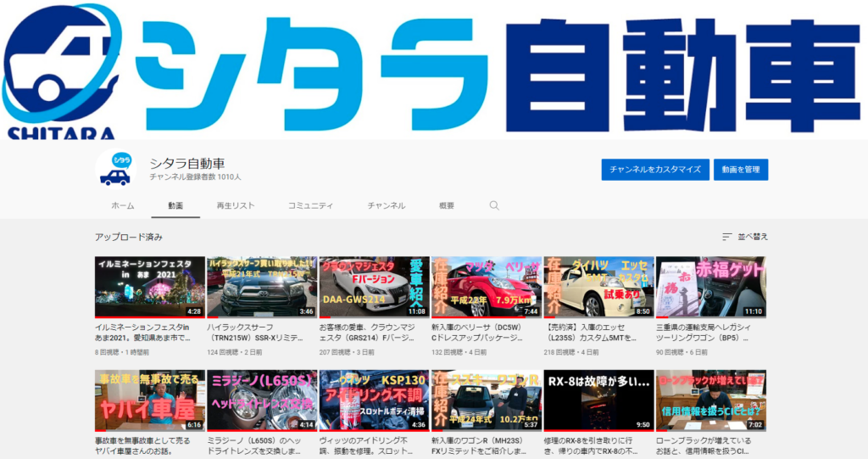Click the 132 回視聴・4 日前 metadata
The height and width of the screenshot is (459, 868).
[x=459, y=352]
